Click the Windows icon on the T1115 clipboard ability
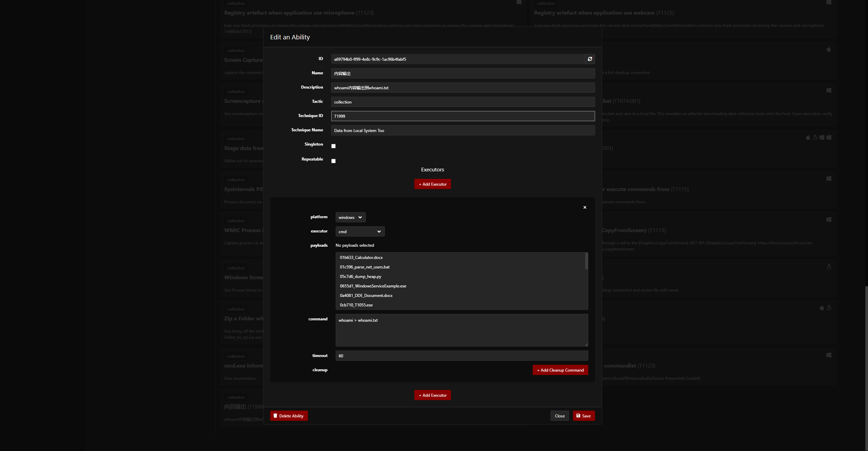The height and width of the screenshot is (451, 868). 829,178
